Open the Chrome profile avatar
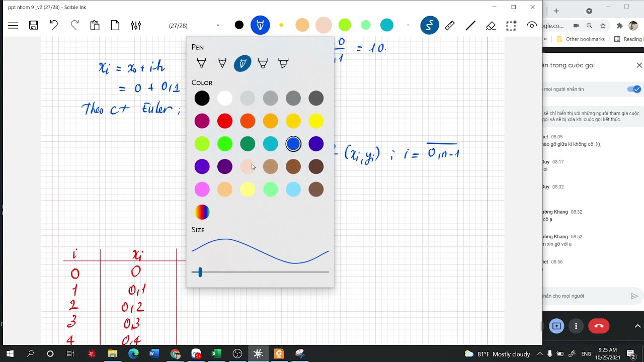644x362 pixels. tap(633, 26)
